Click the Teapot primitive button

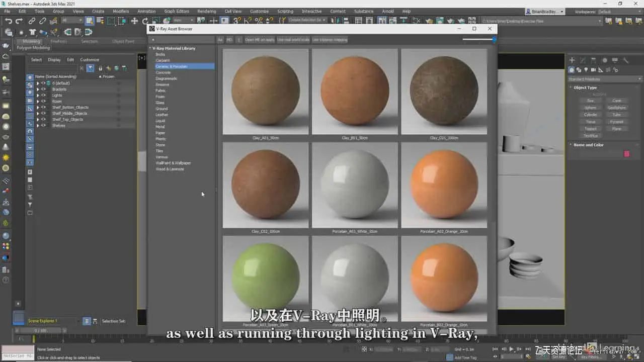coord(590,129)
